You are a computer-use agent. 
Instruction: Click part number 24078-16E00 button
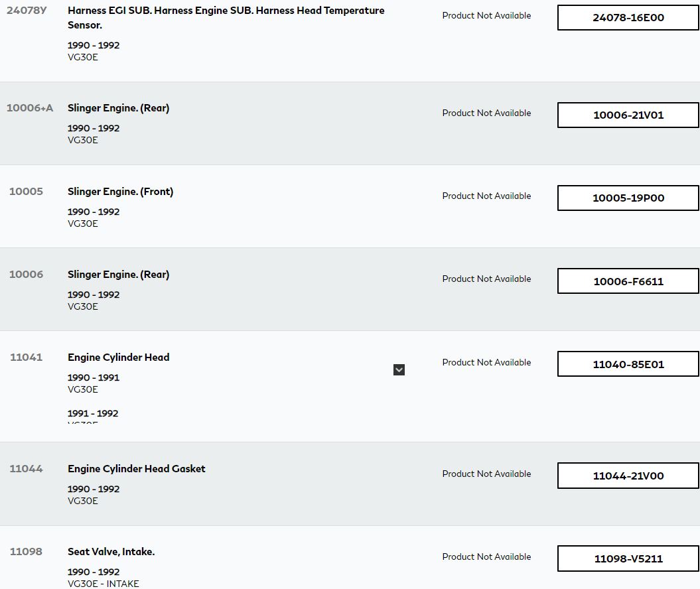tap(628, 18)
